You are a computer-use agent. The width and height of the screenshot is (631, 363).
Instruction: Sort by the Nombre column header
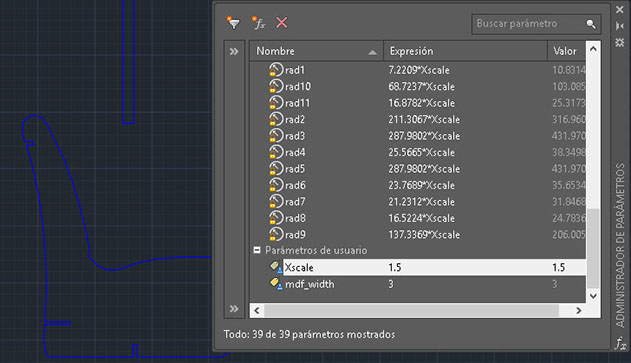tap(316, 51)
